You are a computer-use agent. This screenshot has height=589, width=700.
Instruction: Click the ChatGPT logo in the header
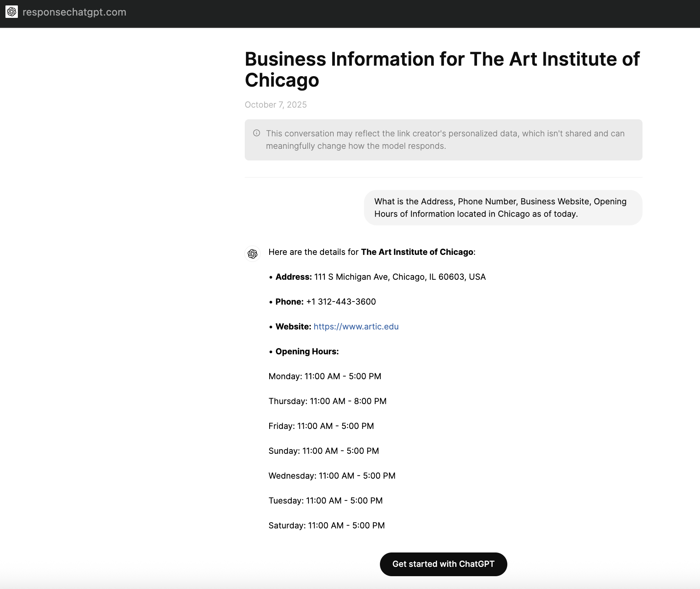12,12
